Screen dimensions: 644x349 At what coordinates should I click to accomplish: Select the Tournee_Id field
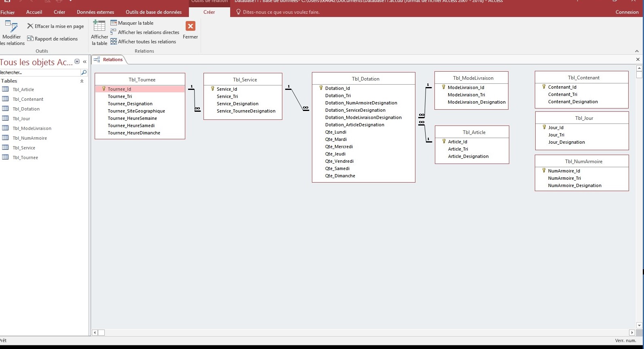(x=140, y=89)
